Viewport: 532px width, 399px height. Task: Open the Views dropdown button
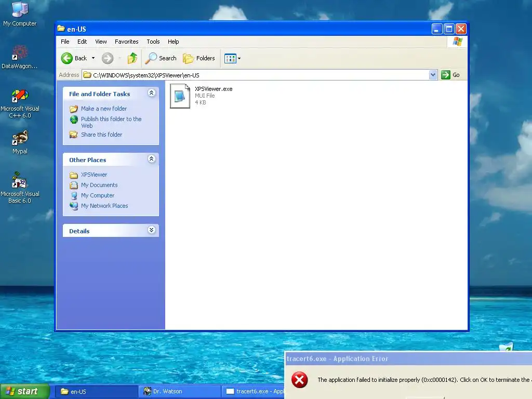[x=232, y=58]
